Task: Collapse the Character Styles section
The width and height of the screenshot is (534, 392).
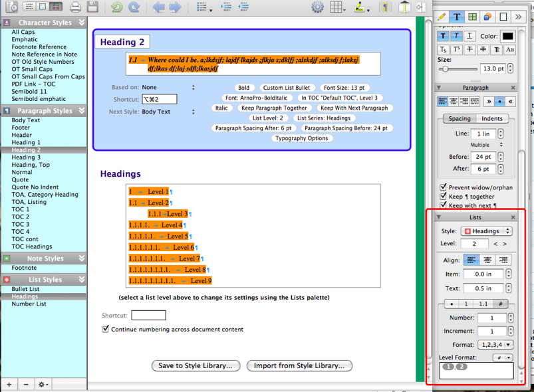Action: pos(81,23)
